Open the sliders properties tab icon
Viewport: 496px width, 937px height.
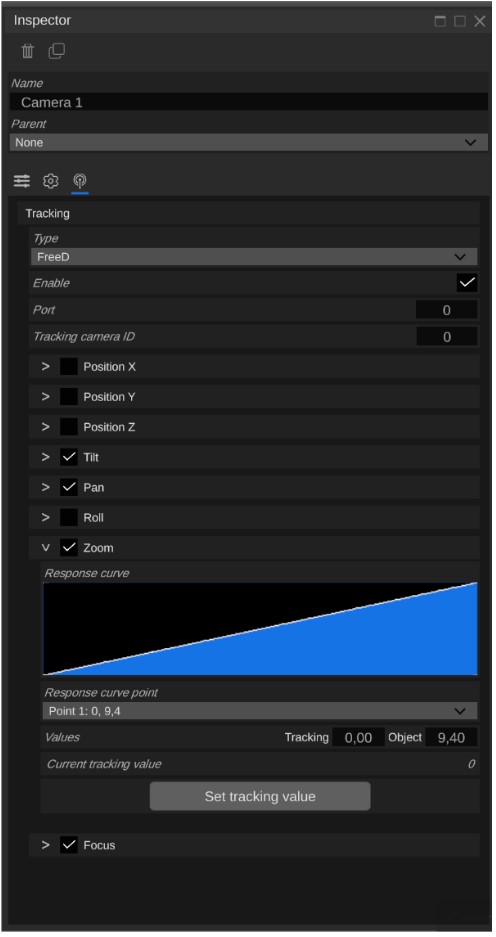point(22,180)
